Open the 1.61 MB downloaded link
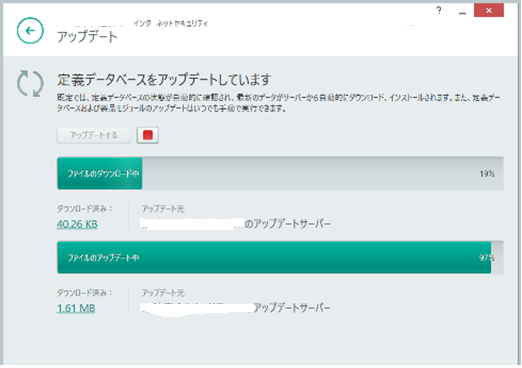Screen dimensions: 522x368 point(76,308)
